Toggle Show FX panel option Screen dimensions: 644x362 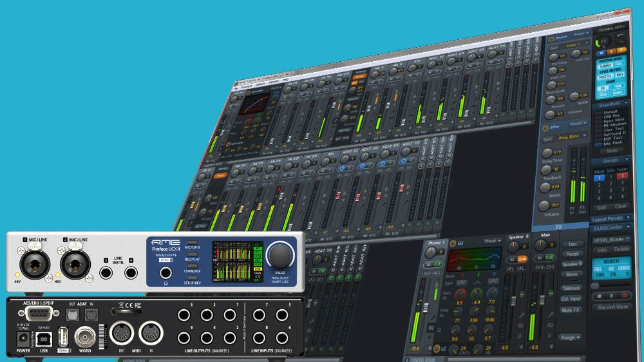(603, 88)
